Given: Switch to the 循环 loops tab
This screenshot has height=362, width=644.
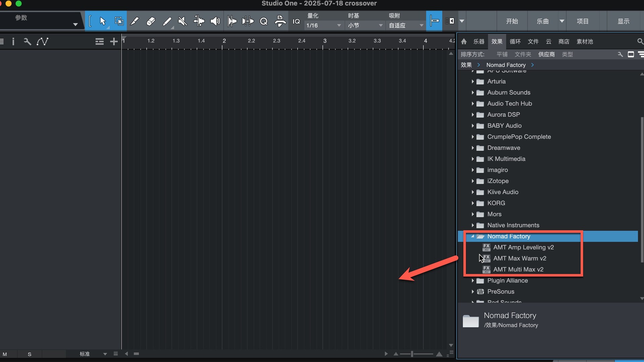Looking at the screenshot, I should click(515, 42).
